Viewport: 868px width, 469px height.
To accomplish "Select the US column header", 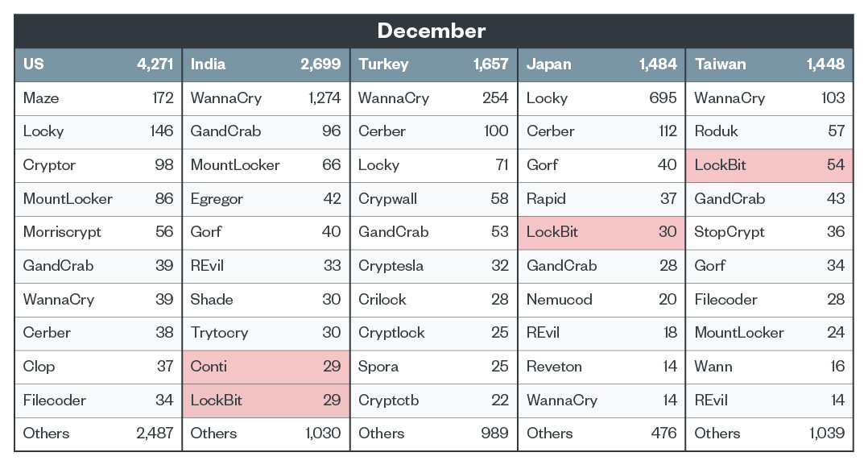I will 98,64.
